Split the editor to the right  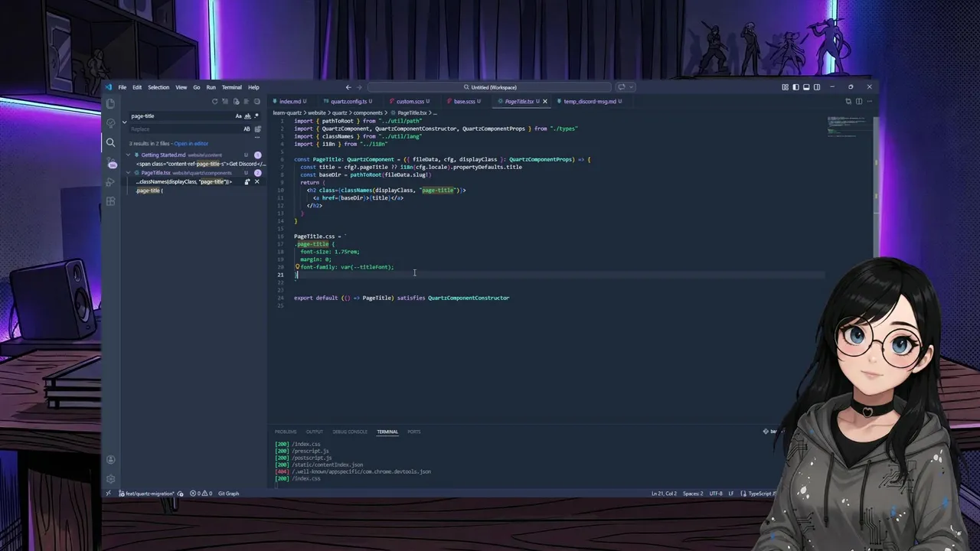(859, 101)
